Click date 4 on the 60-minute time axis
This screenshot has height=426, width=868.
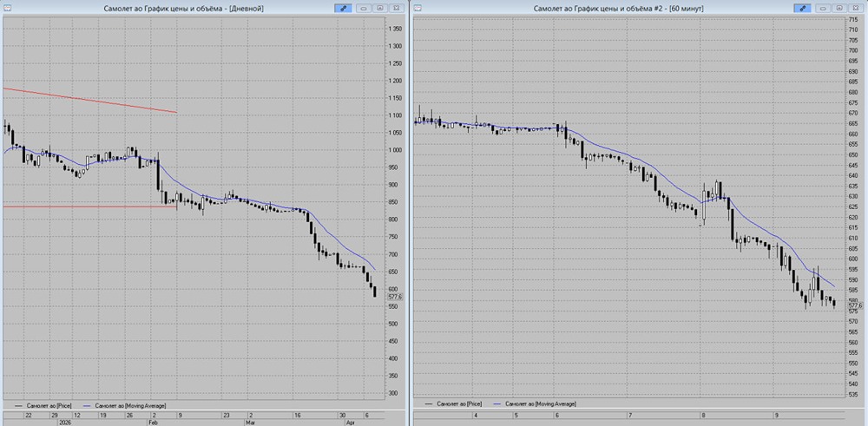click(476, 415)
